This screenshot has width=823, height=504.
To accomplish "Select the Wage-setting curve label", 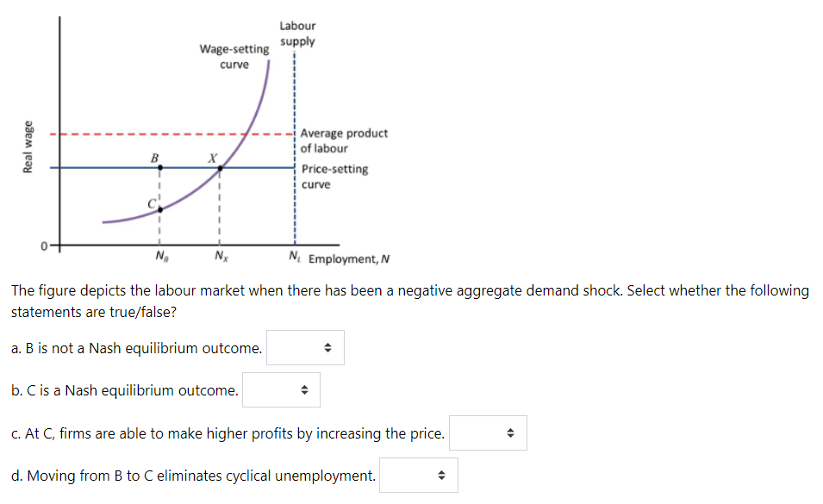I will click(234, 56).
